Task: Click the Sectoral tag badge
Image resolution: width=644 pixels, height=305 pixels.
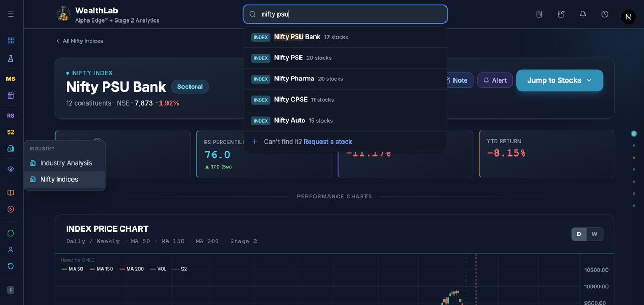Action: point(190,87)
